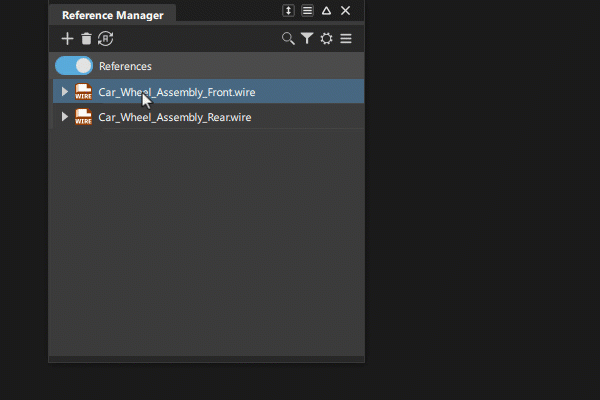Open the search magnifier in Reference Manager
This screenshot has height=400, width=600.
pos(288,39)
